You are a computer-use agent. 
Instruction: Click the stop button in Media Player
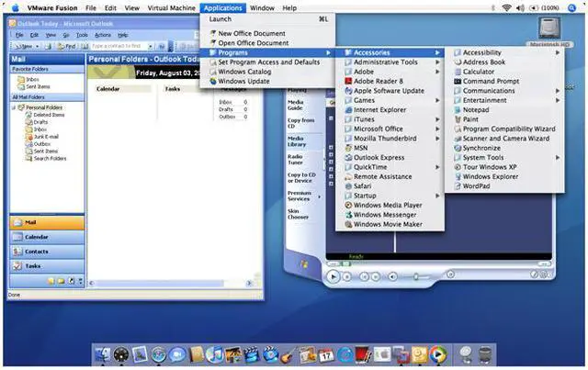tap(347, 277)
